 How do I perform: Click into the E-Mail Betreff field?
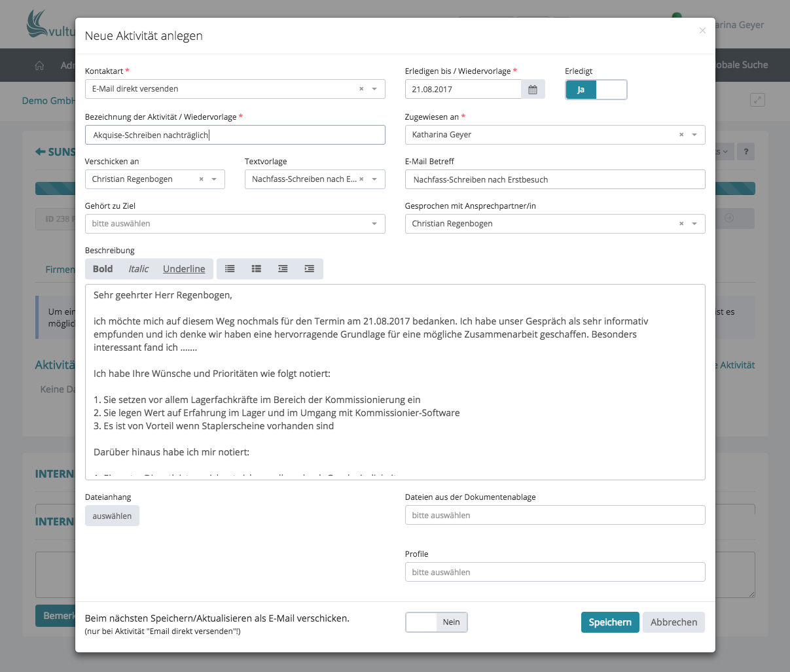pyautogui.click(x=554, y=179)
